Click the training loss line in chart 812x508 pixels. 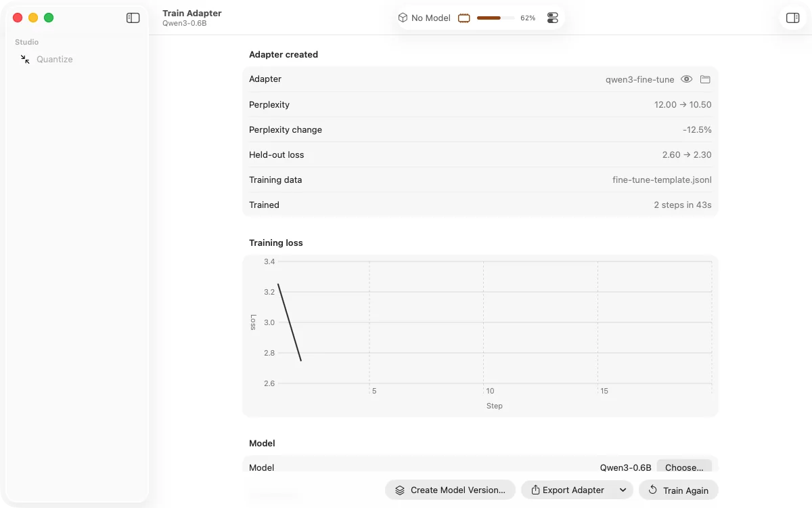[290, 322]
